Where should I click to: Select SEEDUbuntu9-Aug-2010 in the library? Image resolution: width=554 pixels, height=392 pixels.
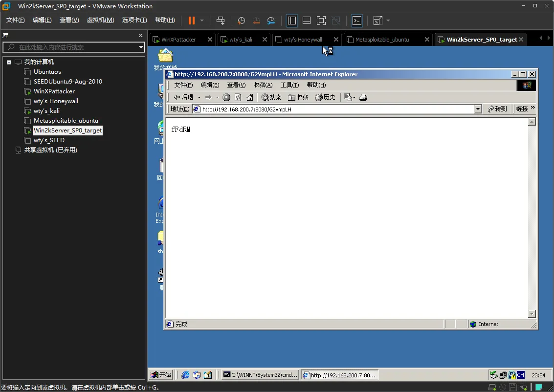[x=68, y=82]
